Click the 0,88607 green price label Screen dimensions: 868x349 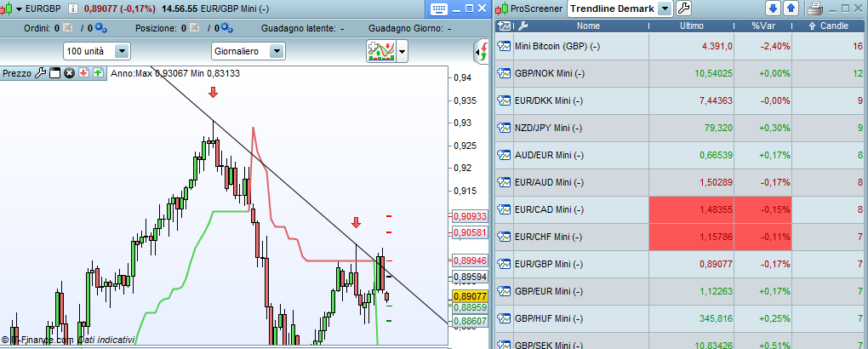[x=470, y=321]
